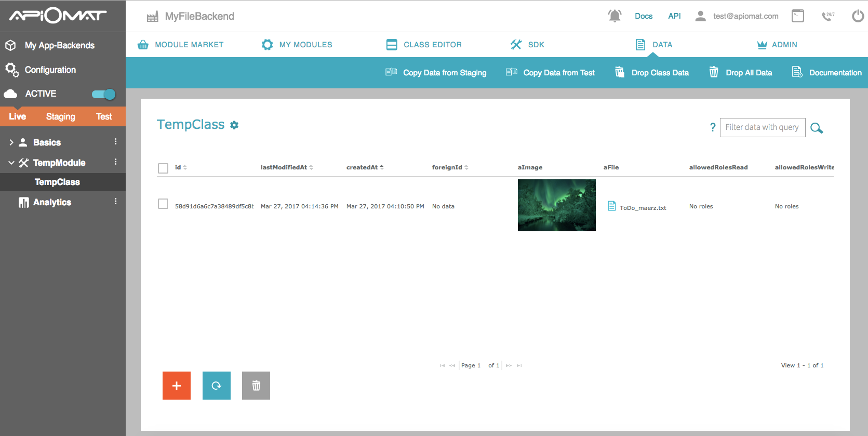Screen dimensions: 868x436
Task: Toggle the ACTIVE backend switch
Action: pyautogui.click(x=104, y=94)
